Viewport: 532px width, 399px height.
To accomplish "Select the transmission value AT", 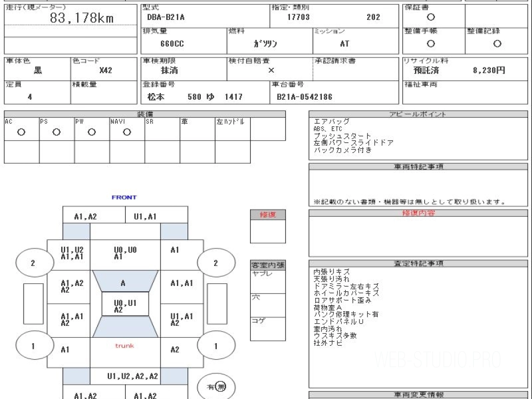I will (344, 44).
